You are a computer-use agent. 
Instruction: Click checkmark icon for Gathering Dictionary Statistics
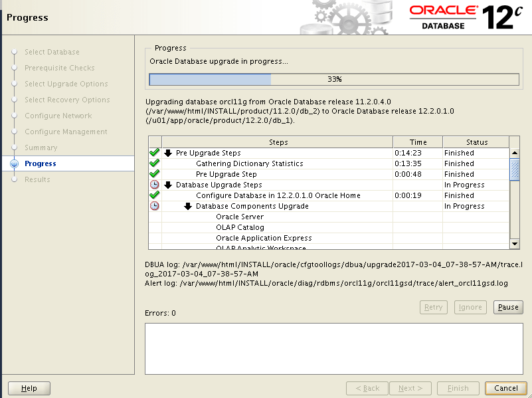(154, 163)
